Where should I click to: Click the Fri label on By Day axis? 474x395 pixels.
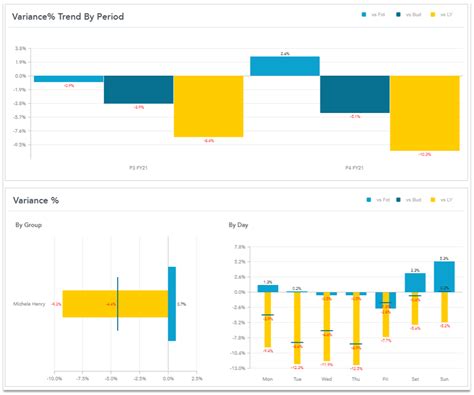coord(385,379)
